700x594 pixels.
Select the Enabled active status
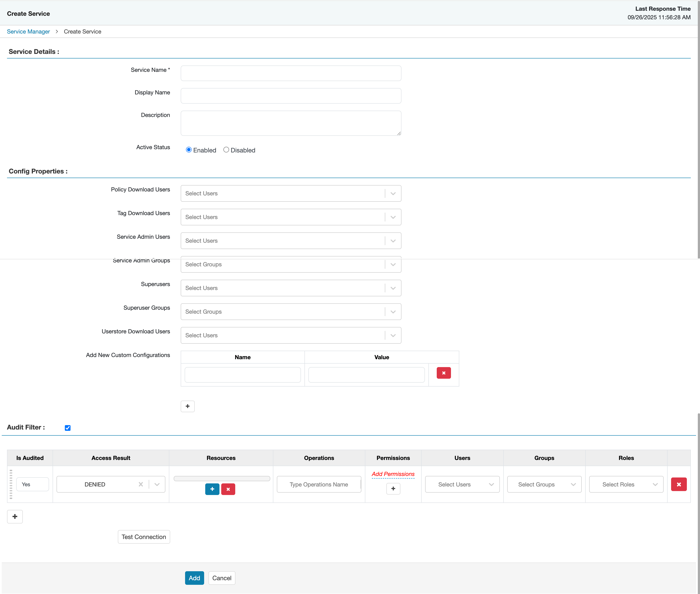[189, 150]
